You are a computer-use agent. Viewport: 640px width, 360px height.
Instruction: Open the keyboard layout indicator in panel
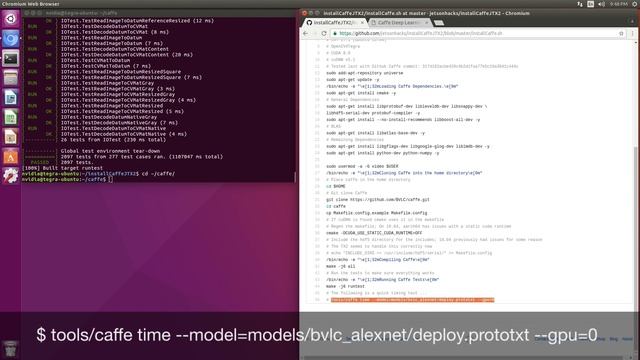591,4
